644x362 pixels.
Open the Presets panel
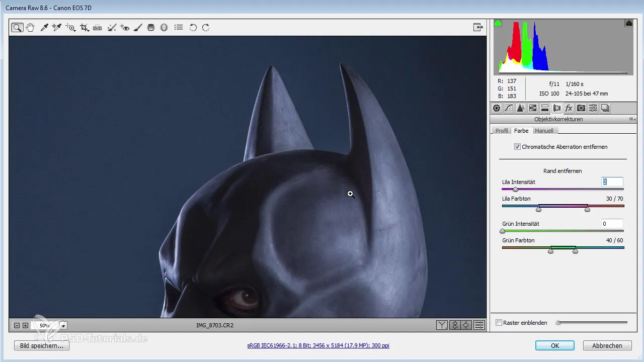(593, 108)
